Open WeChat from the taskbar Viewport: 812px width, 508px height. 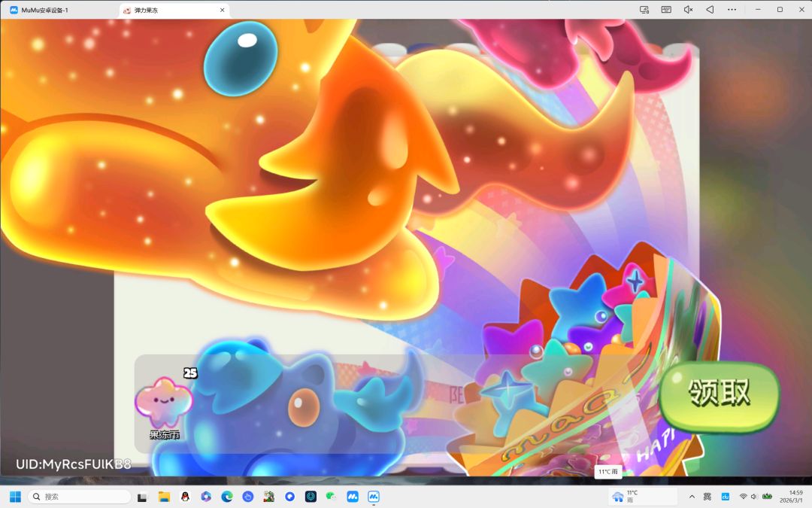pos(332,497)
